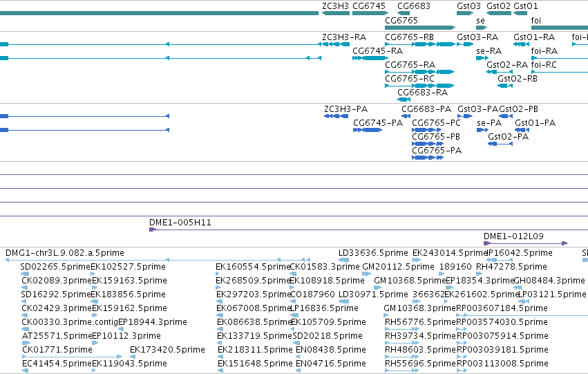588x374 pixels.
Task: Click EST GH08484.3prime
Action: 518,288
